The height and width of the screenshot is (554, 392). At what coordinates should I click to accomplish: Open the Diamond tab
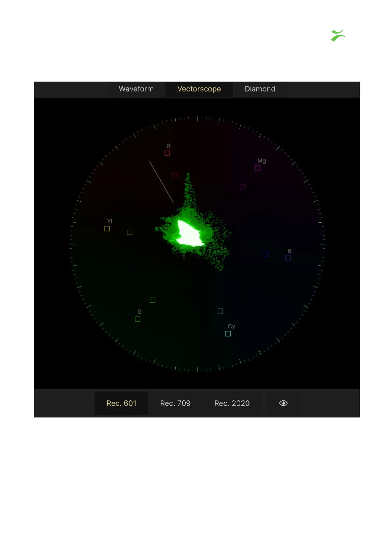pos(260,89)
